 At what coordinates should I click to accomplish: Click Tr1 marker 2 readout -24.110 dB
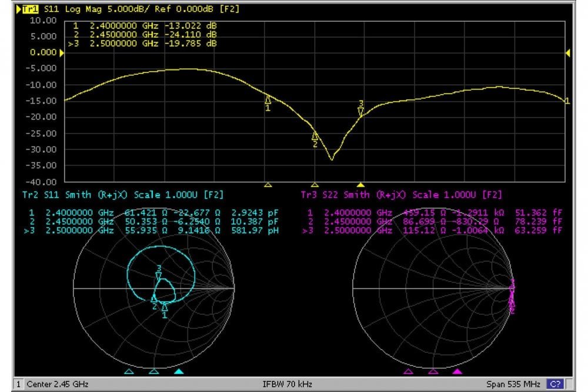coord(145,35)
